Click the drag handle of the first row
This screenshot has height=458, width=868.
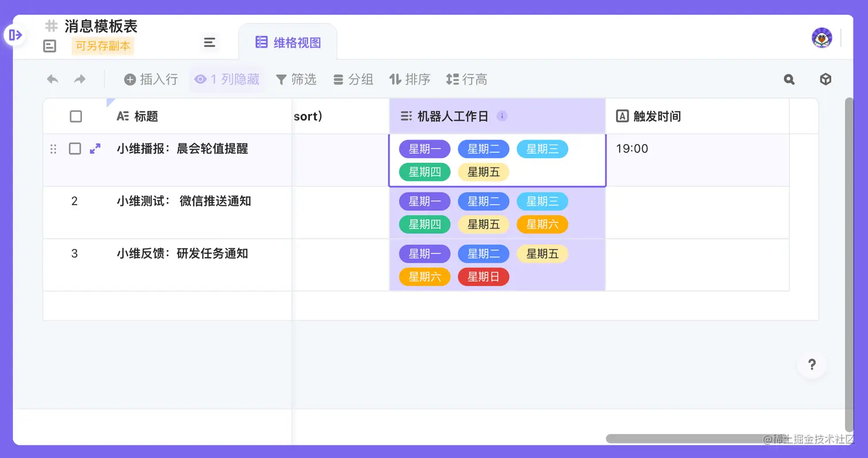[x=53, y=149]
